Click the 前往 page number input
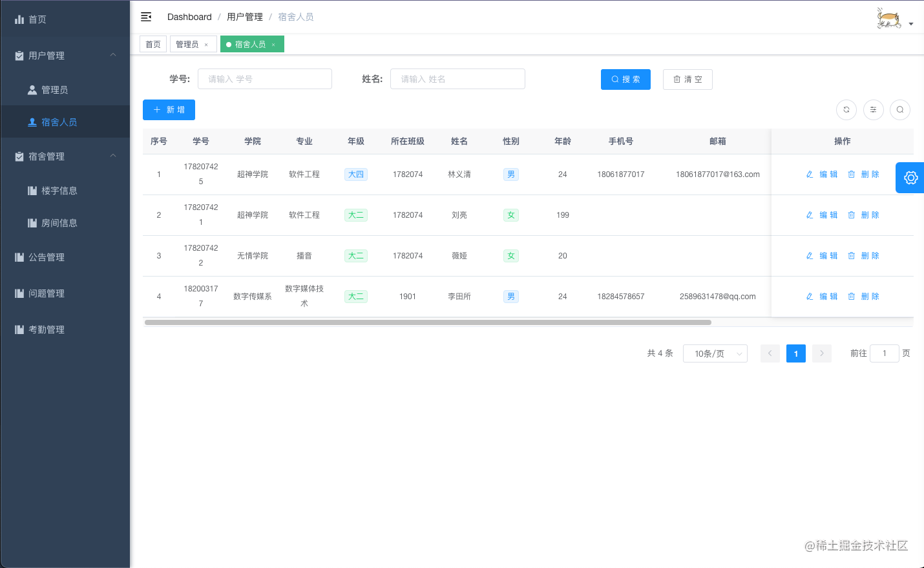Screen dimensions: 924x568 885,353
